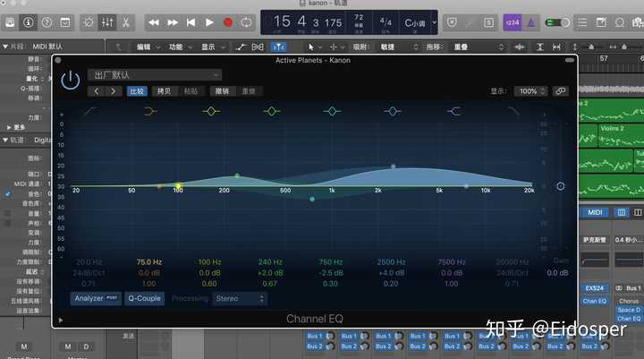Image resolution: width=644 pixels, height=359 pixels.
Task: Toggle the purple count-in 1234 button
Action: [x=513, y=22]
